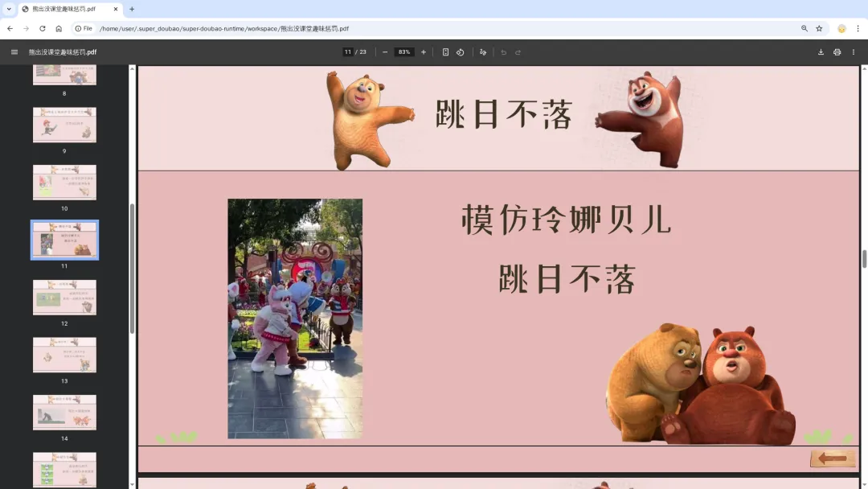Viewport: 868px width, 489px height.
Task: Open page 14 thumbnail
Action: [x=64, y=413]
